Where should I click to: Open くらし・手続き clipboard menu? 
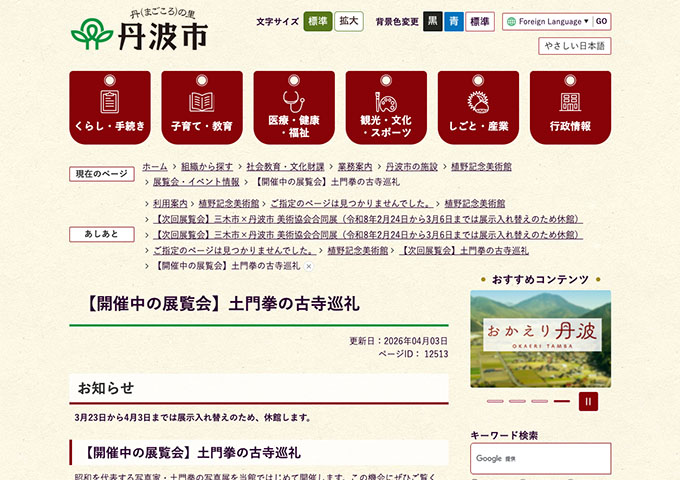[110, 108]
